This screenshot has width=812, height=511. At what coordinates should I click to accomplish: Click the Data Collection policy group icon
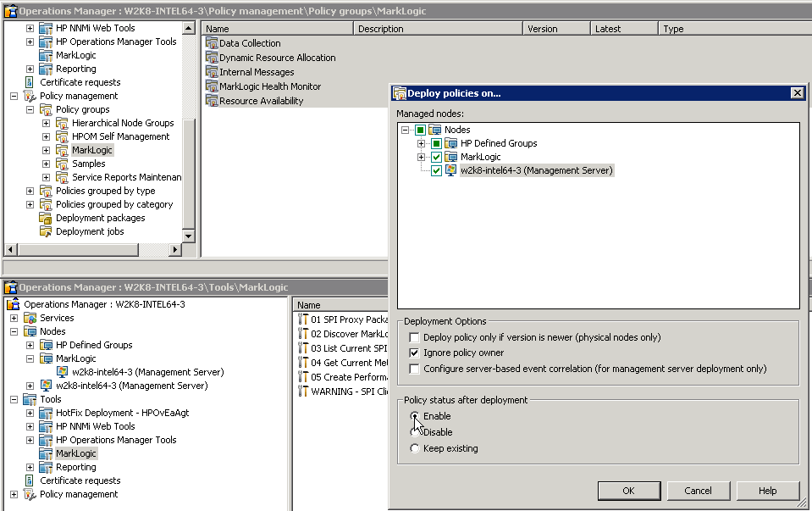click(x=212, y=43)
